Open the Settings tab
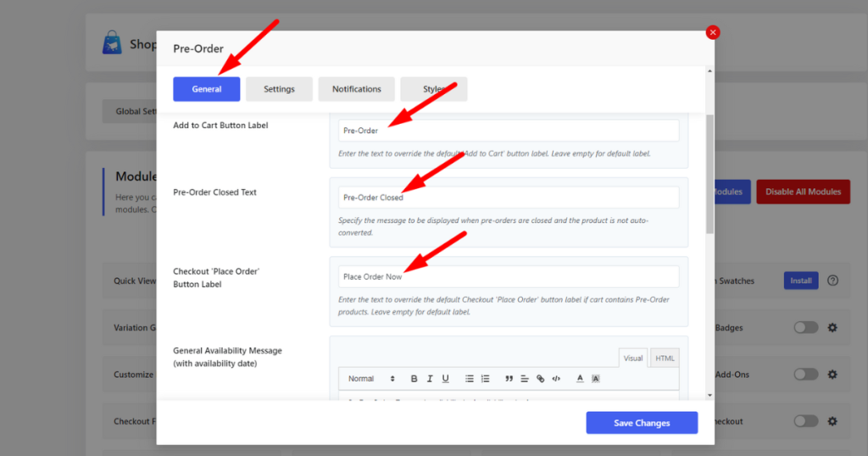Screen dimensions: 868x456 (x=279, y=89)
